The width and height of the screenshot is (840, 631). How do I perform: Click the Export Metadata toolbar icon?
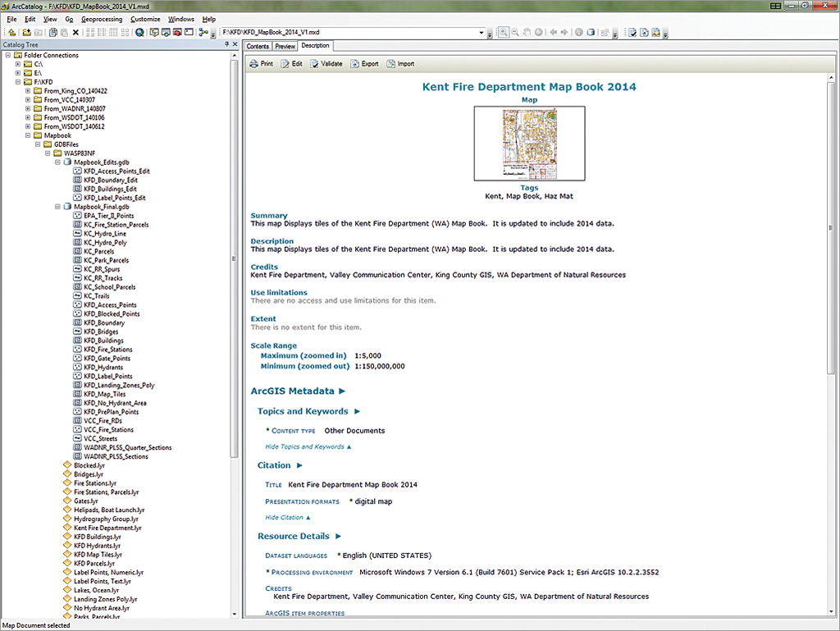pyautogui.click(x=645, y=32)
